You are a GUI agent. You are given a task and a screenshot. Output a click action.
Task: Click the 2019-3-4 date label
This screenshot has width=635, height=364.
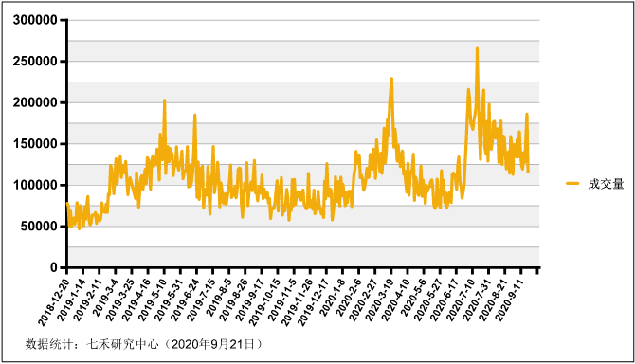point(106,298)
